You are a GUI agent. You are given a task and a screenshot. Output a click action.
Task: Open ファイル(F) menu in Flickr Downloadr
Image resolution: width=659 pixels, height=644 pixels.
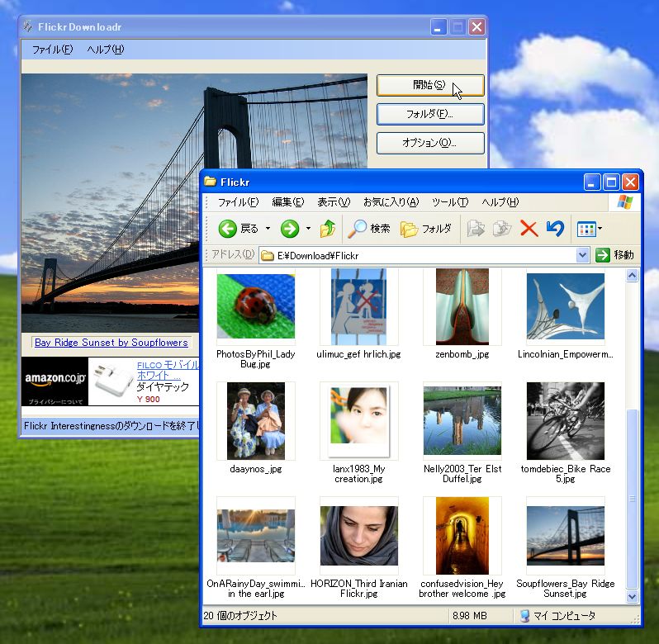[x=53, y=50]
